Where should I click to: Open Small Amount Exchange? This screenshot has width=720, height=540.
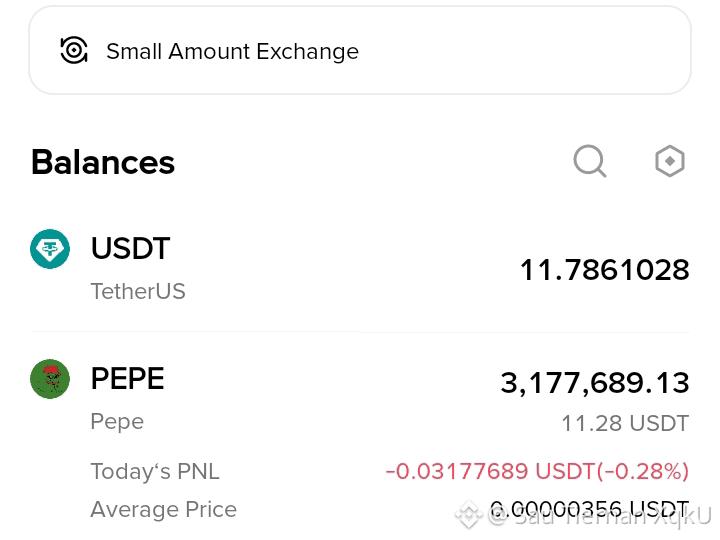(360, 50)
